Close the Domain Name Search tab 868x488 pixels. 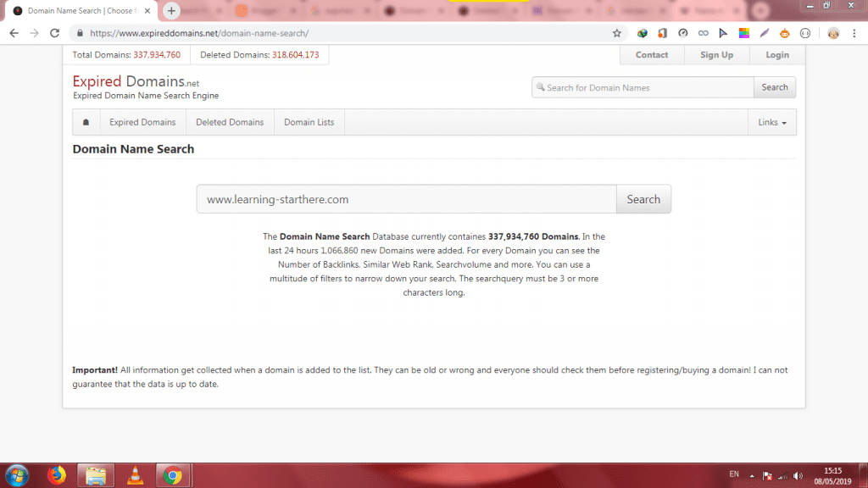click(x=147, y=10)
